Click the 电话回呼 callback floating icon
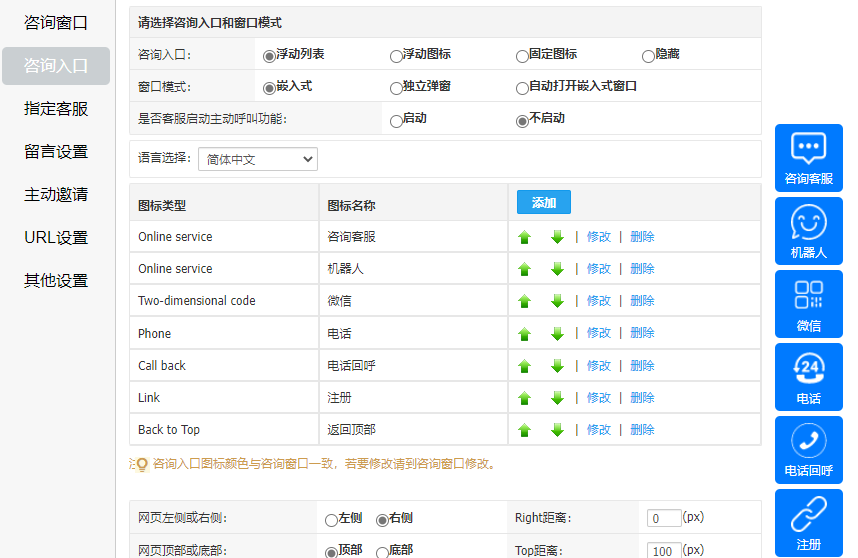The image size is (858, 558). pyautogui.click(x=808, y=449)
